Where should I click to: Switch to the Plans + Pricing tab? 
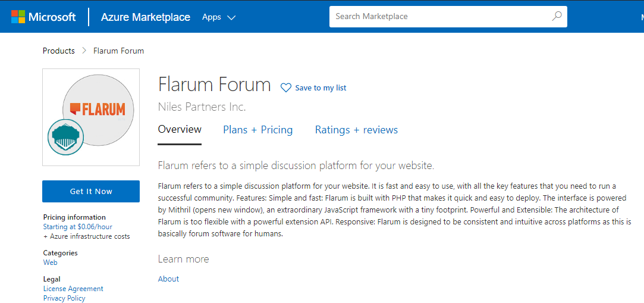coord(257,130)
